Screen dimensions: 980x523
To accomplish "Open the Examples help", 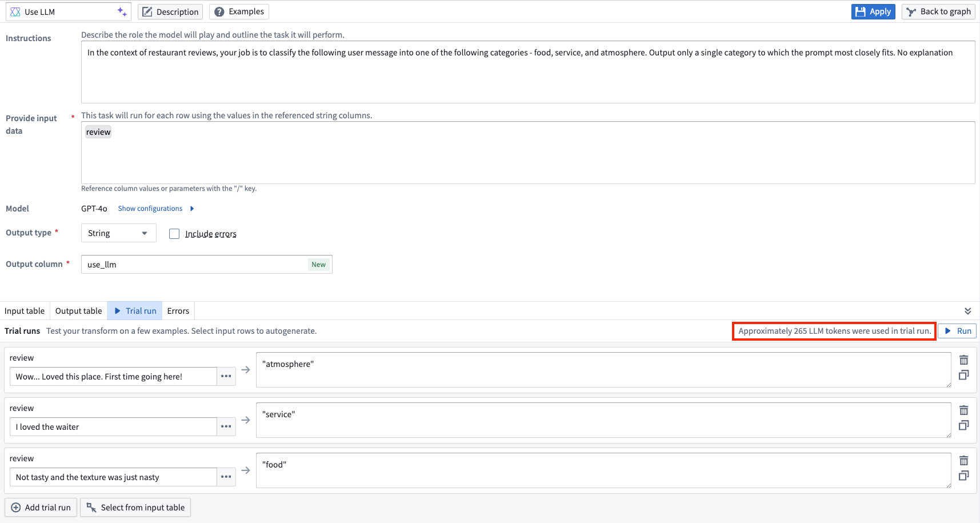I will pos(239,11).
